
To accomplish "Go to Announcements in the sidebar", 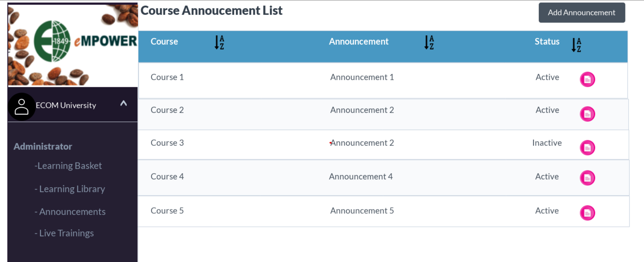I will click(70, 212).
